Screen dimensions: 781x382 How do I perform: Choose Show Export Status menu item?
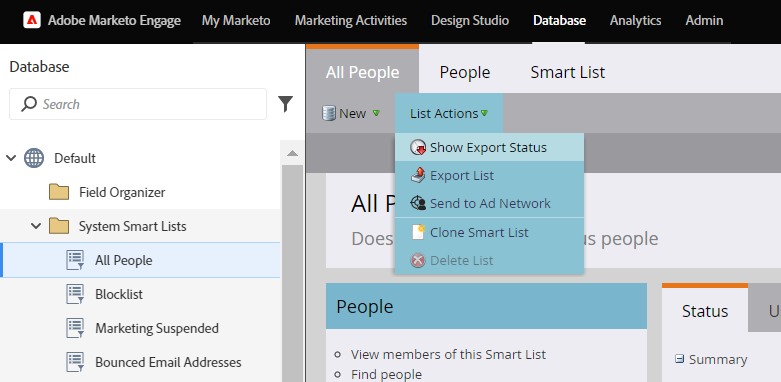[x=489, y=147]
